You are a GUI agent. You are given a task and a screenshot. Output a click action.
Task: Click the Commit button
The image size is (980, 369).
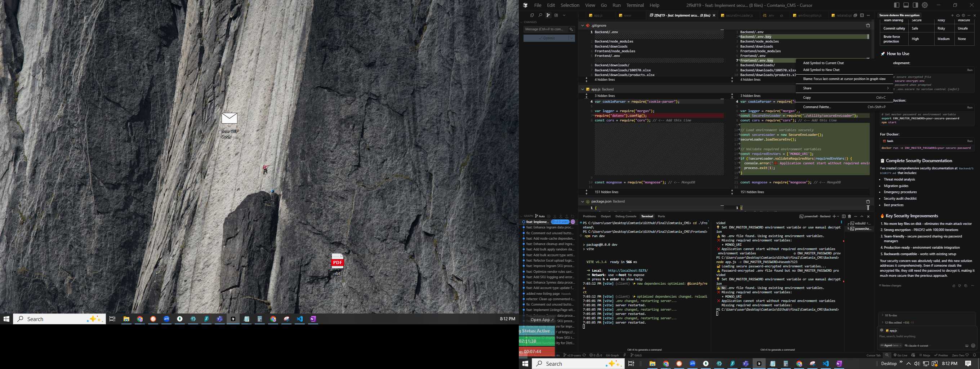[546, 38]
